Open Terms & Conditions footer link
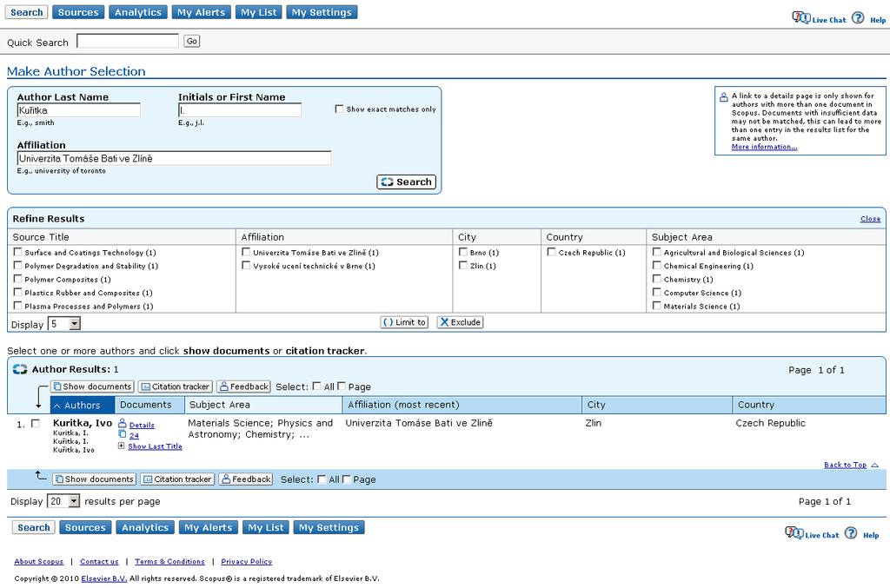 pos(169,561)
